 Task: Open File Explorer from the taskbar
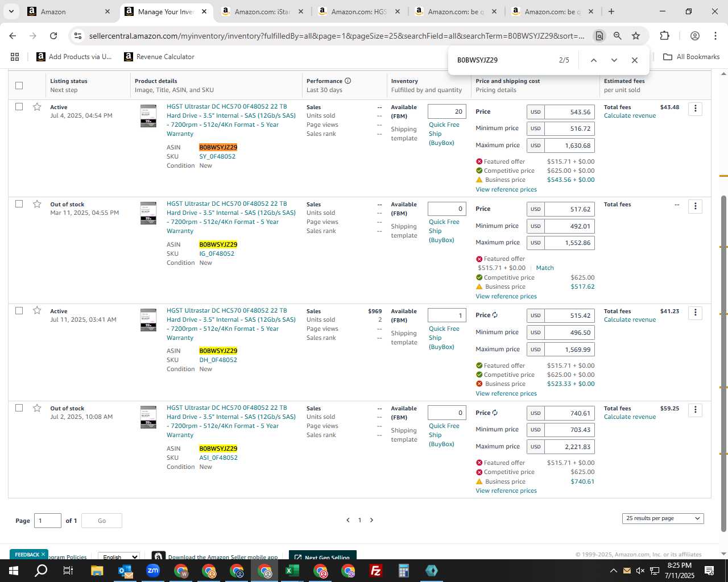pos(97,571)
